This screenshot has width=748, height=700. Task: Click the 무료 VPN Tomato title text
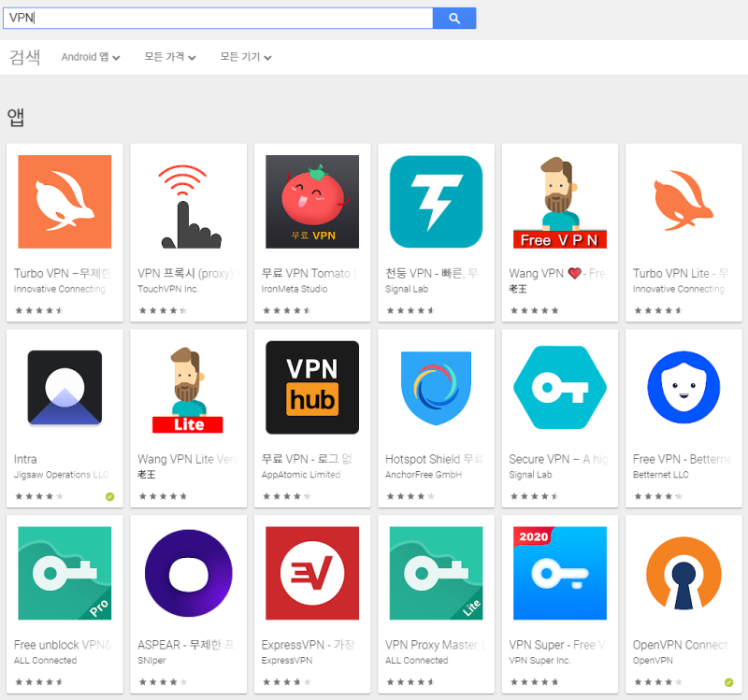point(307,273)
